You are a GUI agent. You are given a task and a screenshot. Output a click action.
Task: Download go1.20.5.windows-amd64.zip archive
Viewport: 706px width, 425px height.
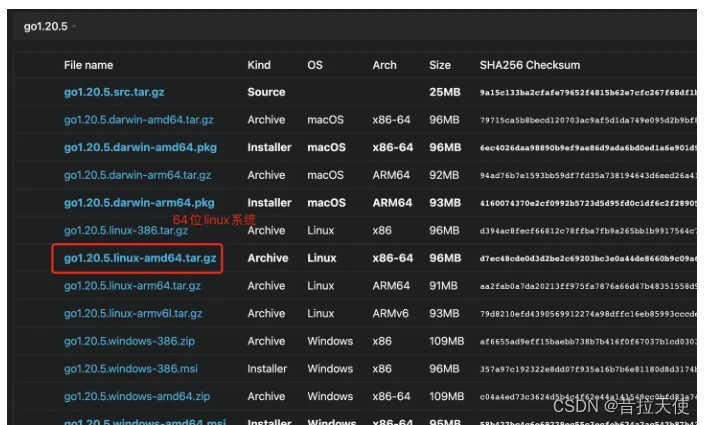pyautogui.click(x=137, y=397)
